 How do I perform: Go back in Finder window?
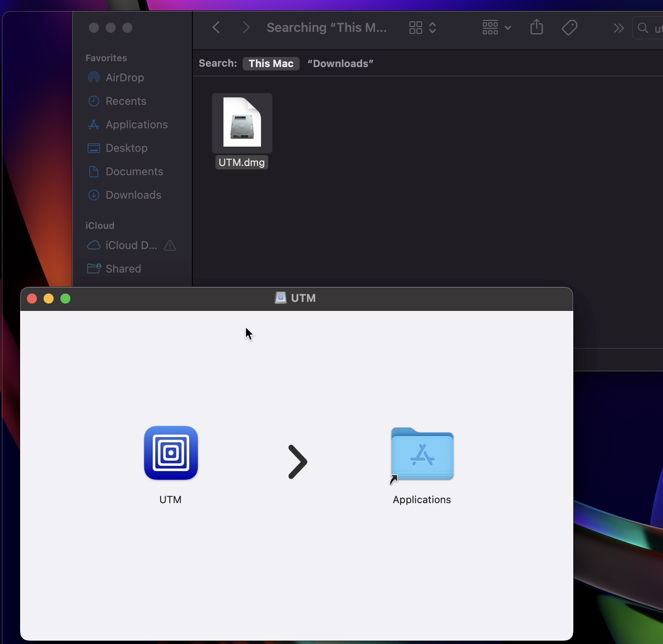tap(216, 28)
